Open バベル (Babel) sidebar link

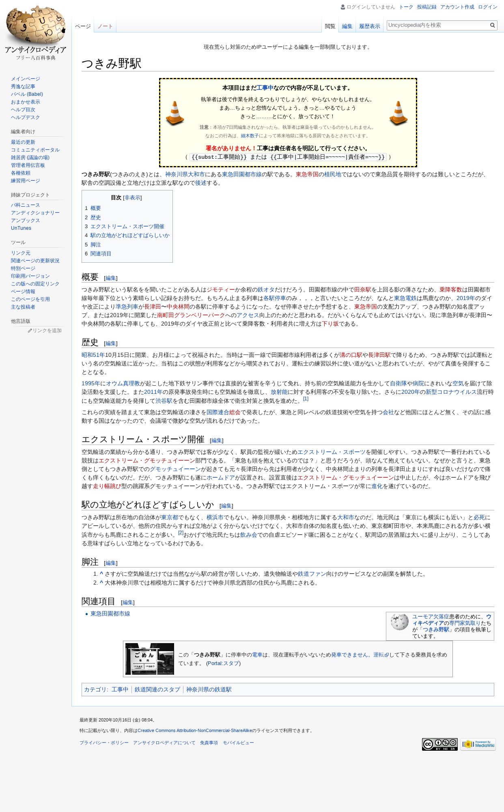click(x=27, y=94)
